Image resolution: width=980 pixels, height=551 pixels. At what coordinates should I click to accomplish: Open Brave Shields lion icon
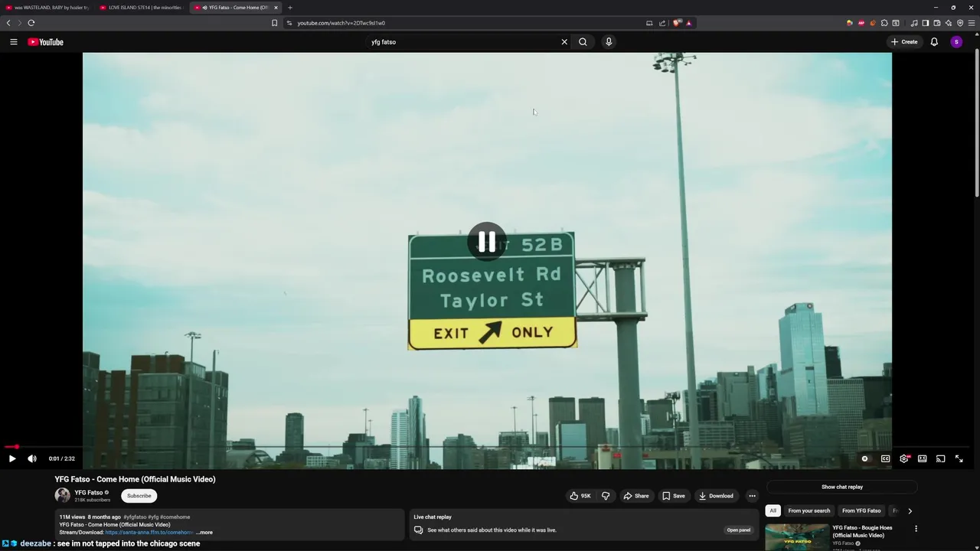[676, 23]
